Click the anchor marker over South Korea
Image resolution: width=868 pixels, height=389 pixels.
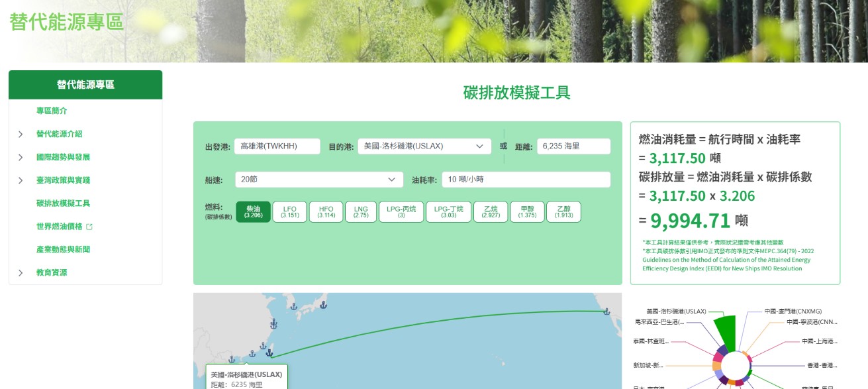pos(292,306)
